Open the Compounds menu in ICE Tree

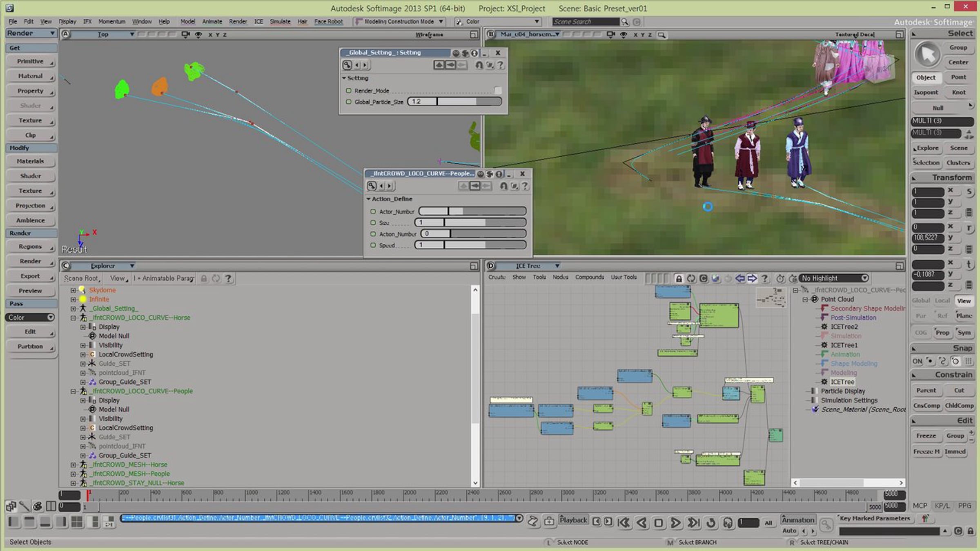(x=589, y=277)
